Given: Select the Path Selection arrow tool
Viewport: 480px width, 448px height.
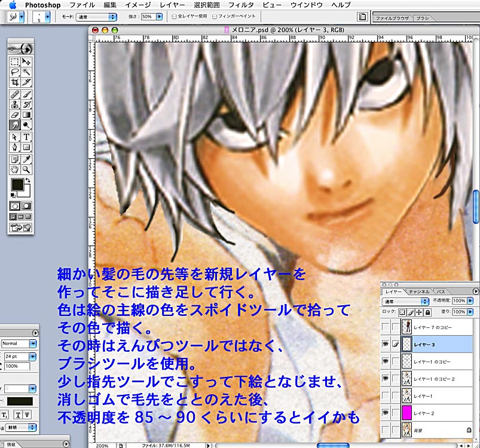Looking at the screenshot, I should (15, 137).
